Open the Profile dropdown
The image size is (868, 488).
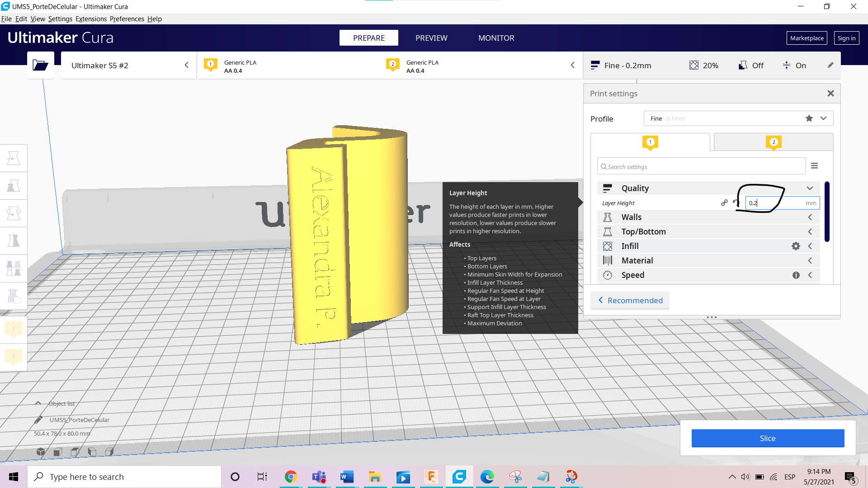[x=823, y=118]
